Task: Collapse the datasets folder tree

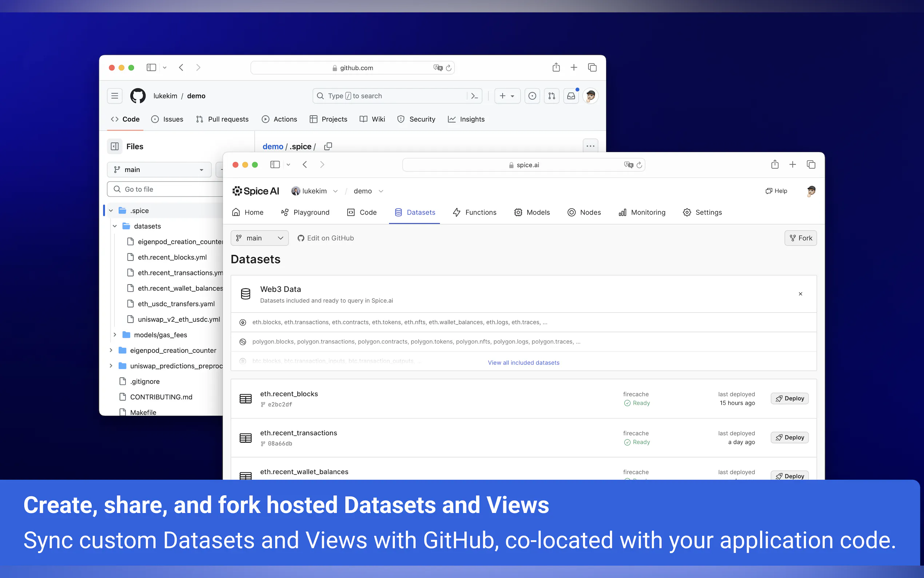Action: (115, 226)
